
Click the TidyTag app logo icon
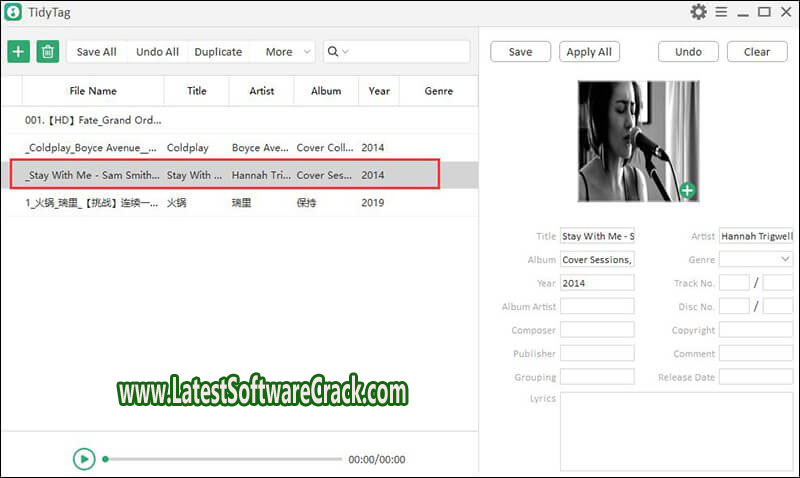13,12
